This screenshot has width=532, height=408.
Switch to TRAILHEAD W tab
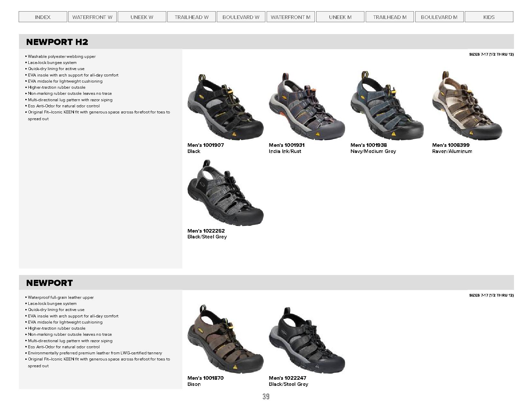point(191,17)
